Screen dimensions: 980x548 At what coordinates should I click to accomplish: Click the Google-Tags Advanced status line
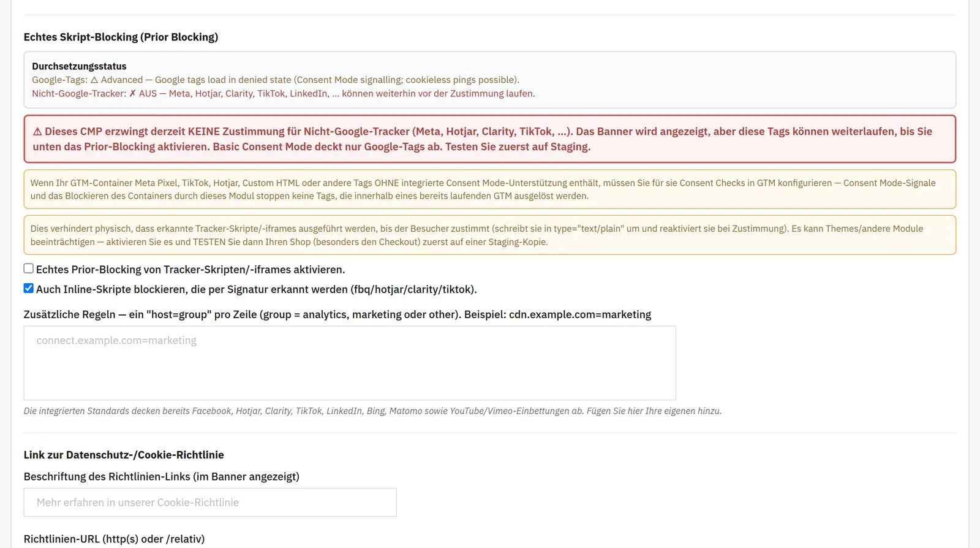[x=276, y=80]
